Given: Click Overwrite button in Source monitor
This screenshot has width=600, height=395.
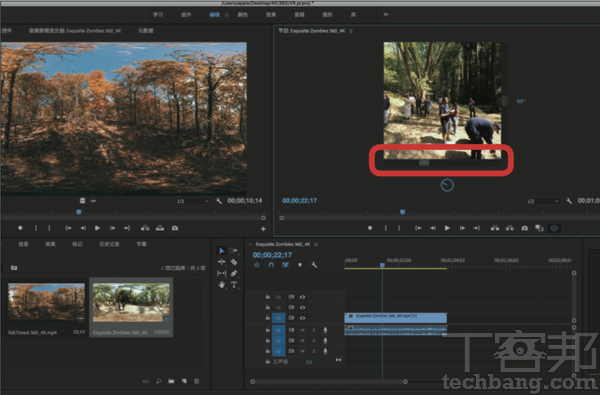Looking at the screenshot, I should click(x=160, y=228).
